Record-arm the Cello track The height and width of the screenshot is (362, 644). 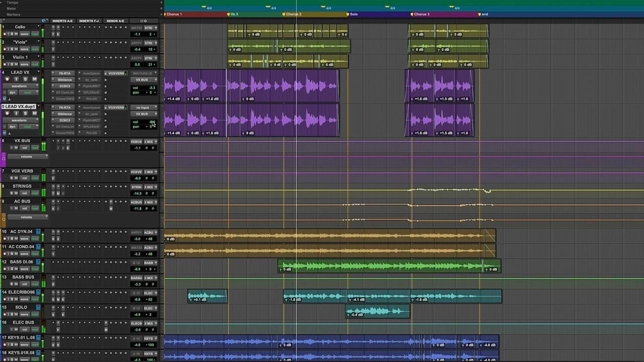tap(4, 34)
